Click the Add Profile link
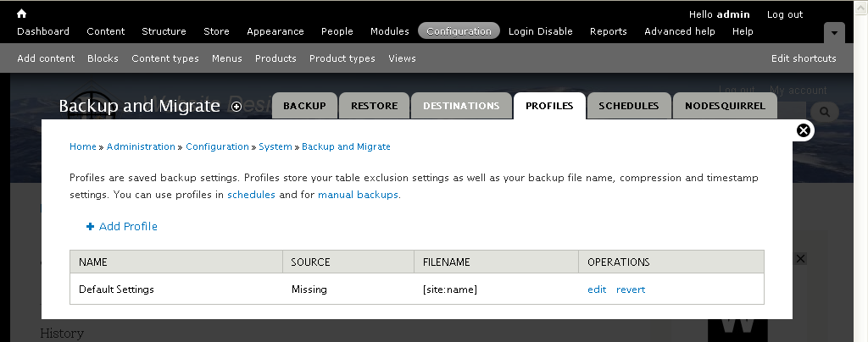This screenshot has width=868, height=342. 128,227
